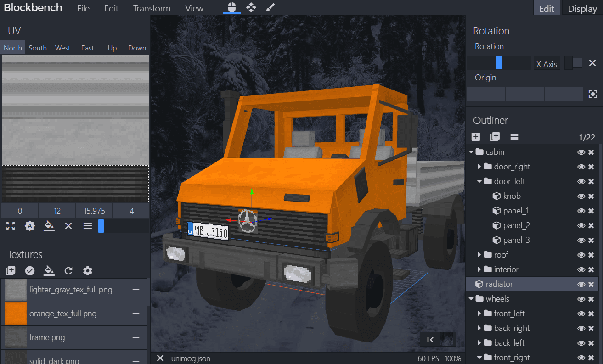The height and width of the screenshot is (364, 603).
Task: Click the center origin icon
Action: coord(593,94)
